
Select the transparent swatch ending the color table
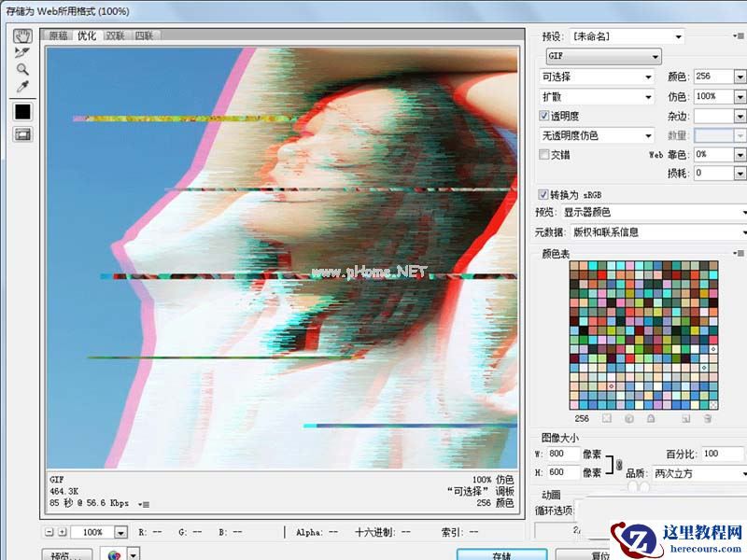point(712,405)
